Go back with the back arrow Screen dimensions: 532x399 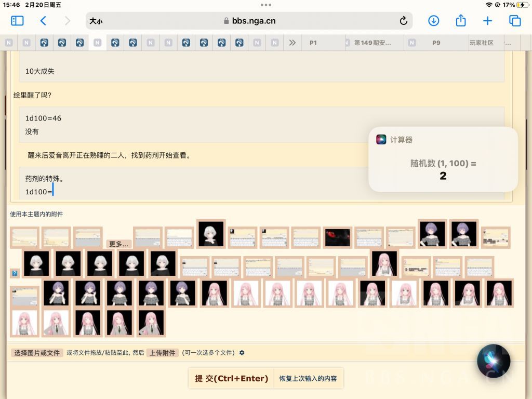point(43,21)
